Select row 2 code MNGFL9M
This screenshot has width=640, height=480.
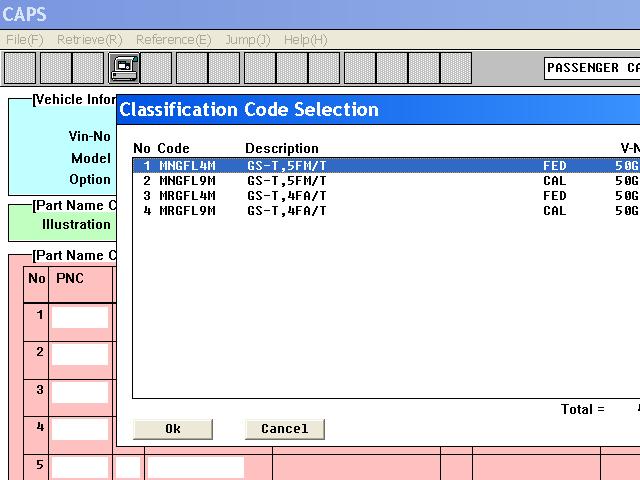pos(187,181)
